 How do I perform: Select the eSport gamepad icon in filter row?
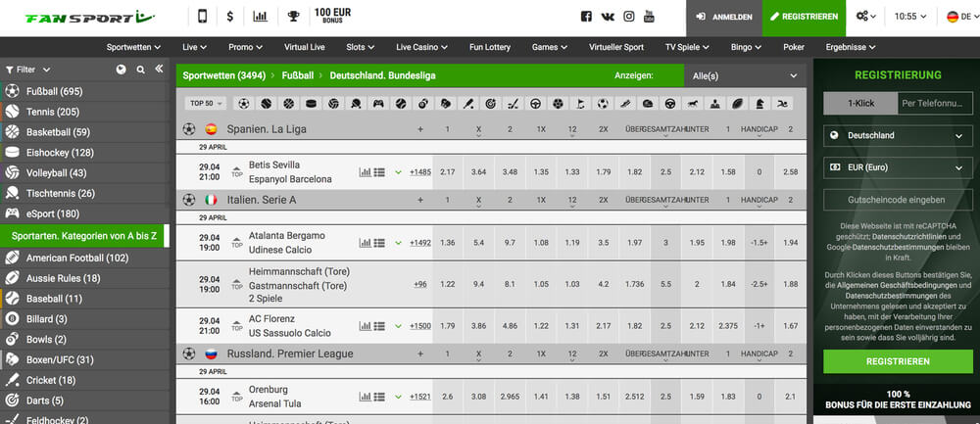coord(378,104)
